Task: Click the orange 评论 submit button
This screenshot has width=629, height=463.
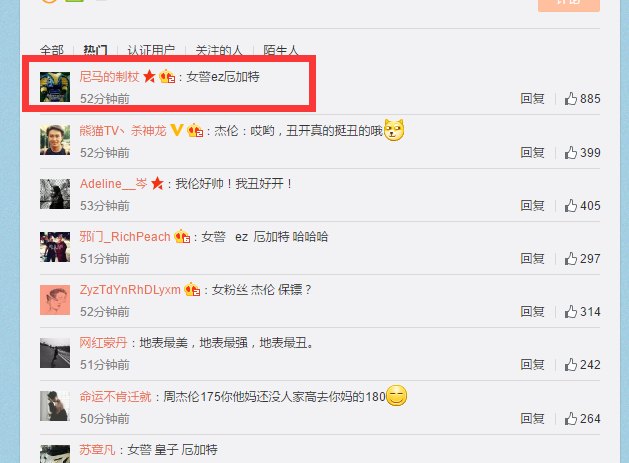Action: tap(569, 4)
